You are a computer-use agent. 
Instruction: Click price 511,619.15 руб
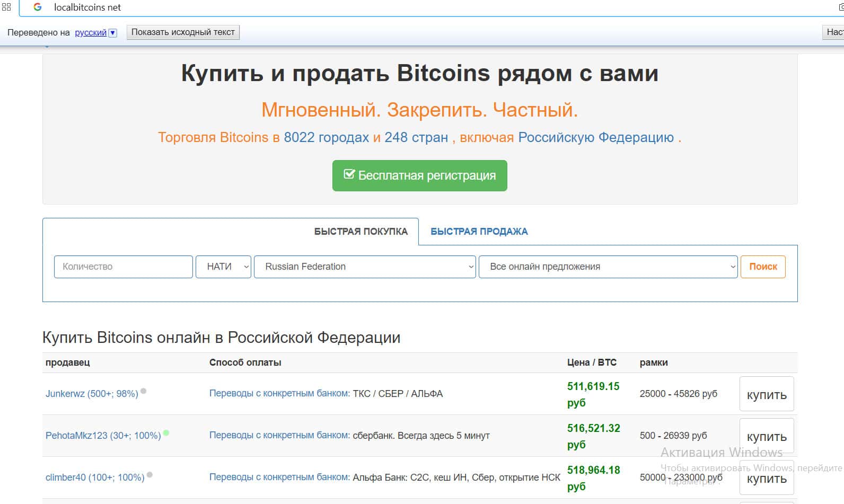coord(593,394)
